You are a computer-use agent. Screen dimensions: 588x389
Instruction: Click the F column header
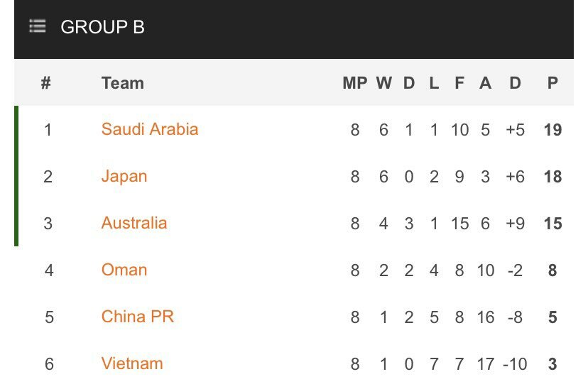coord(459,83)
